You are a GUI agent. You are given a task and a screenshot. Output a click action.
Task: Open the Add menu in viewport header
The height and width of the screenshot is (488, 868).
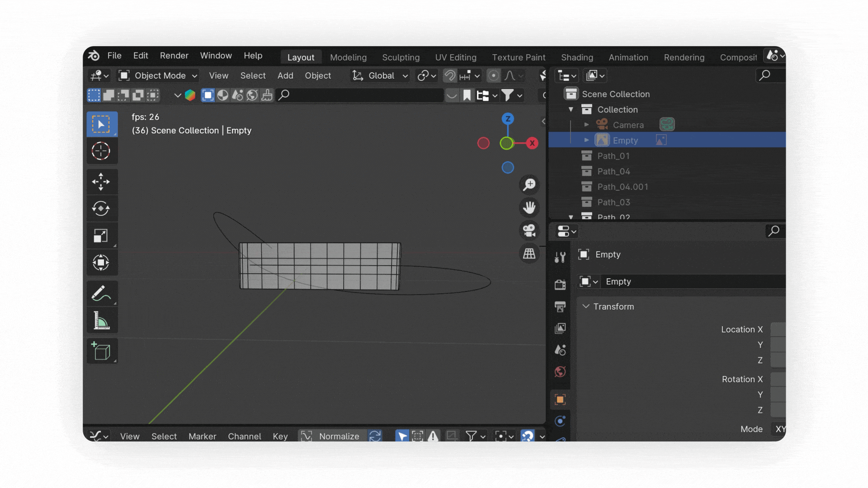pos(285,75)
